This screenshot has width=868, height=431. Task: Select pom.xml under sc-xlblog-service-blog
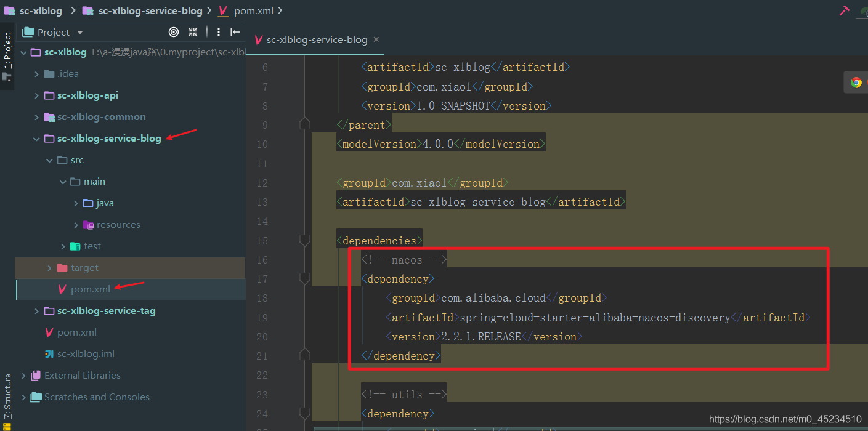[91, 289]
